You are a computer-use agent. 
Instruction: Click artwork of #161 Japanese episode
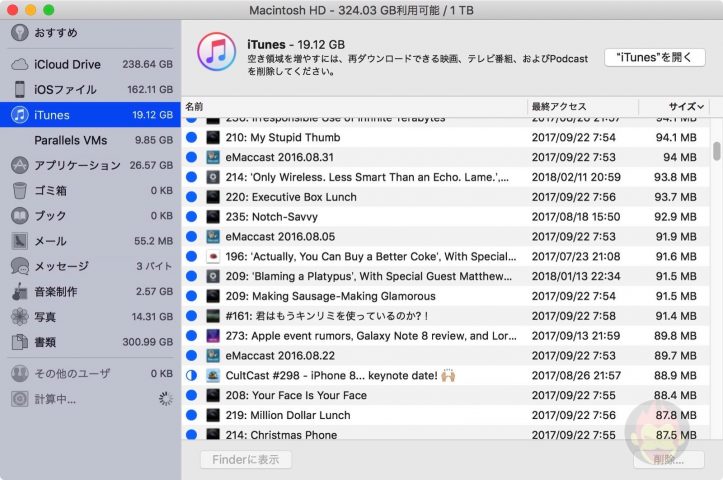click(x=213, y=316)
